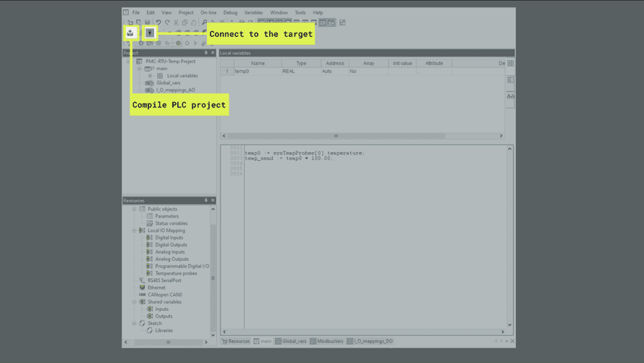Pin the Resources panel with the pushpin icon
The image size is (644, 363).
(206, 201)
